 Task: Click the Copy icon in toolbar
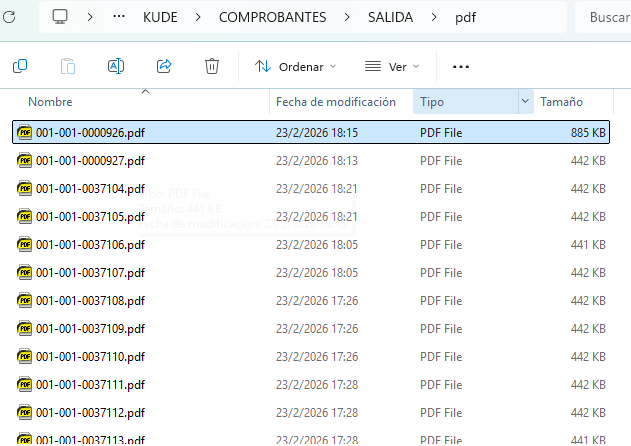[20, 66]
